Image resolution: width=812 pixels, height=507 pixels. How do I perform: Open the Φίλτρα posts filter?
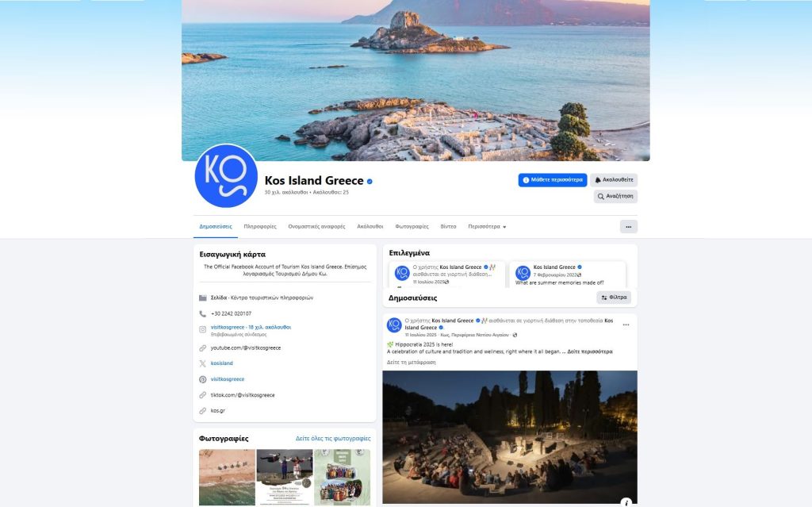pyautogui.click(x=614, y=298)
